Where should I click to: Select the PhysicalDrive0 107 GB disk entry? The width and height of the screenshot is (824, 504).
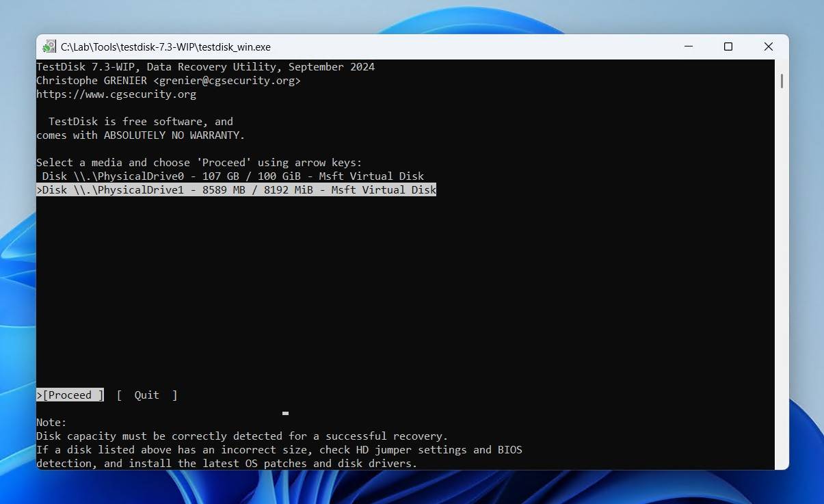point(232,176)
